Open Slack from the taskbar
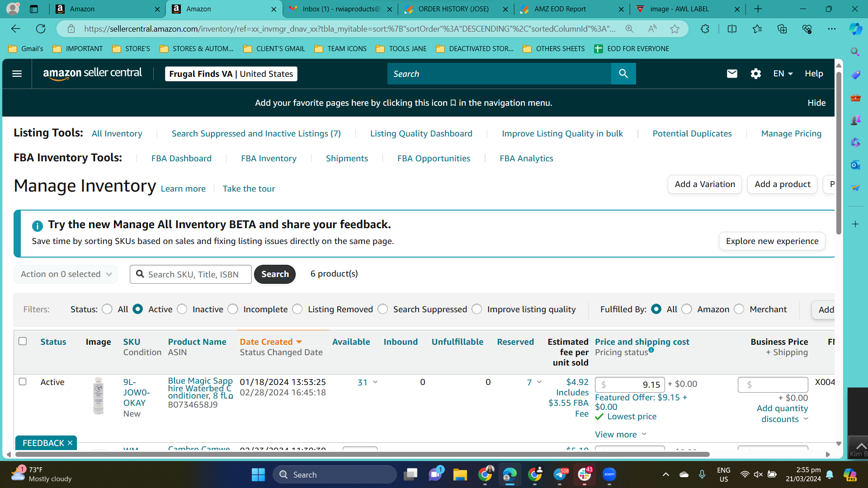Image resolution: width=868 pixels, height=488 pixels. [x=585, y=474]
